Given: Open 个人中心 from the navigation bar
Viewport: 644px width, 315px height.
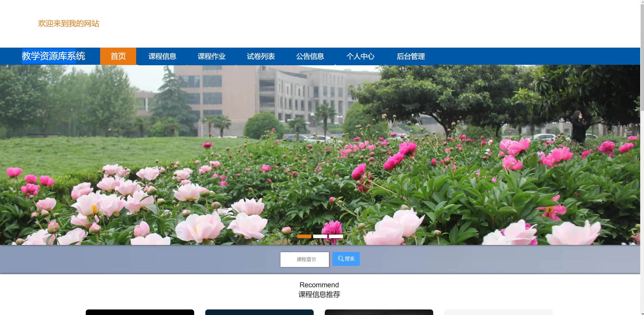Looking at the screenshot, I should click(360, 56).
